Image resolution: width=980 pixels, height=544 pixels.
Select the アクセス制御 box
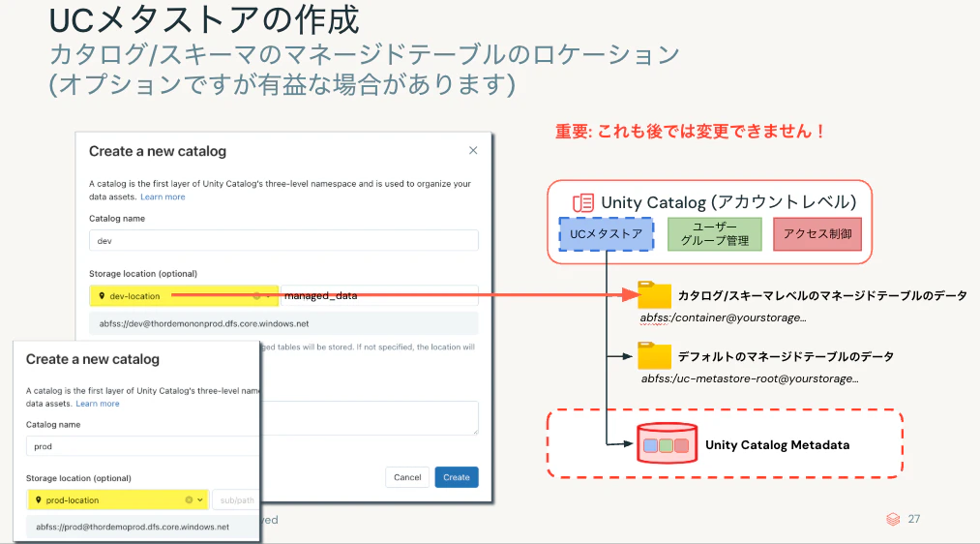coord(817,234)
